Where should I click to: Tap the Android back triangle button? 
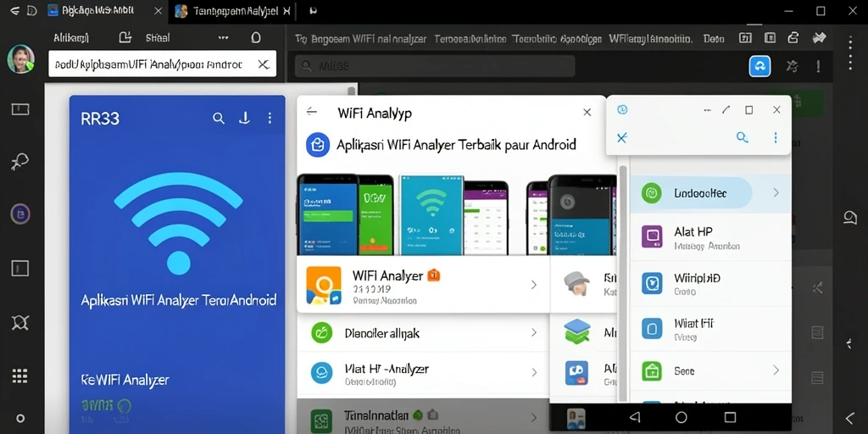(635, 417)
